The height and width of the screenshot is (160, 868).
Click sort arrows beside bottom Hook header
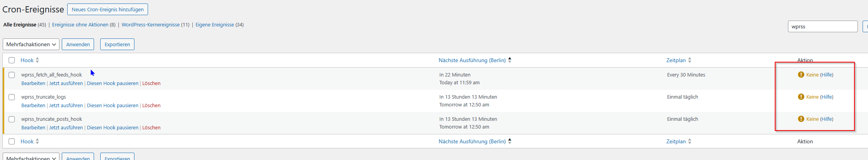point(37,141)
